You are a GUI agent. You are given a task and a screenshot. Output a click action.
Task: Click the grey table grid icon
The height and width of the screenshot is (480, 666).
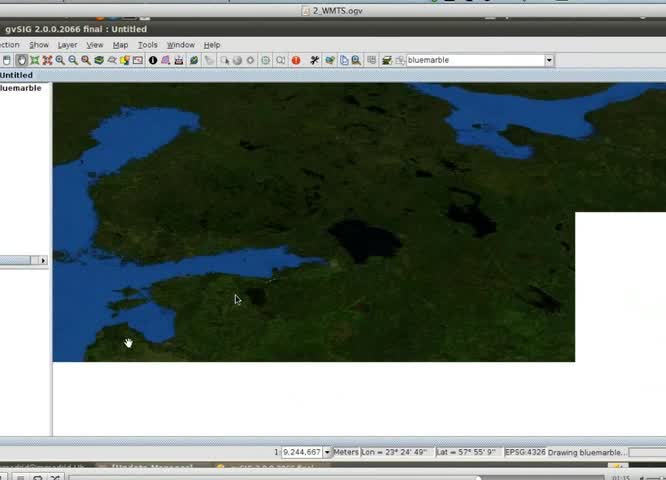(371, 60)
